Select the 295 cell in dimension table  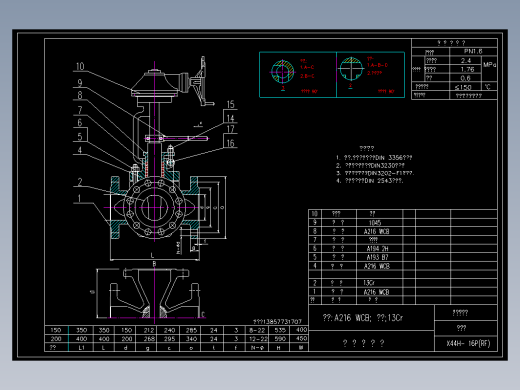click(x=169, y=339)
